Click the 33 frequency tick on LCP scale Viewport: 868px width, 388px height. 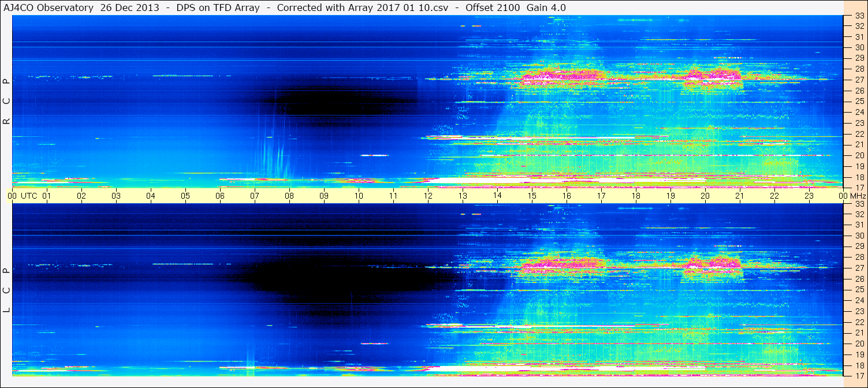pos(859,204)
